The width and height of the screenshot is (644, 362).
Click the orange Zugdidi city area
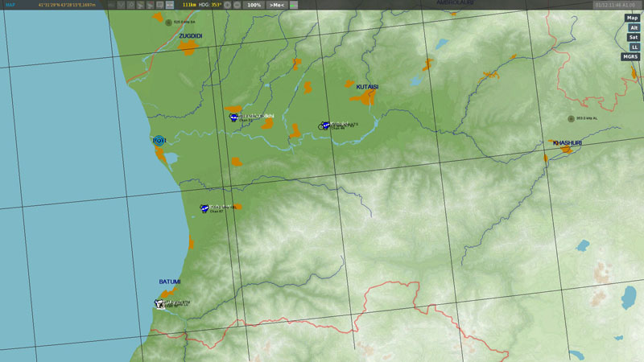point(188,47)
